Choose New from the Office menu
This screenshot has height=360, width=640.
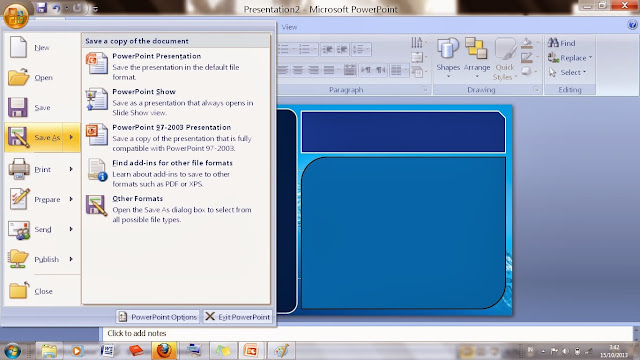point(42,47)
